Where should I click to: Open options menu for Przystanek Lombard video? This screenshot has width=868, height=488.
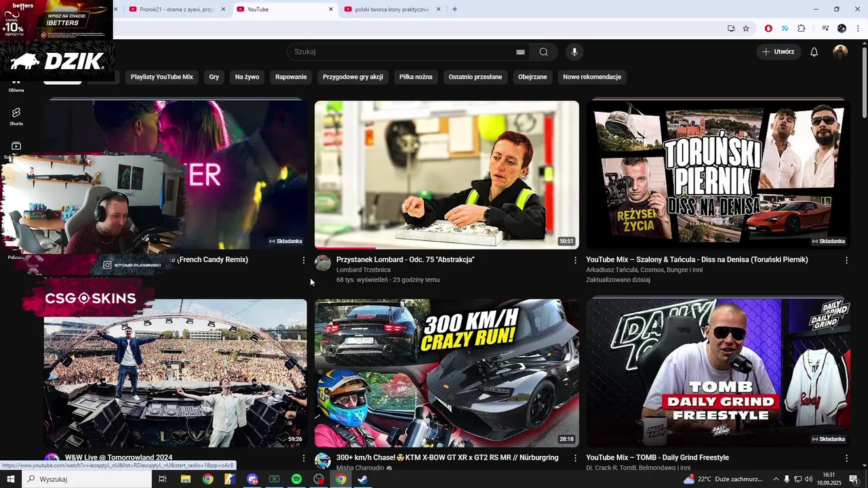tap(575, 260)
